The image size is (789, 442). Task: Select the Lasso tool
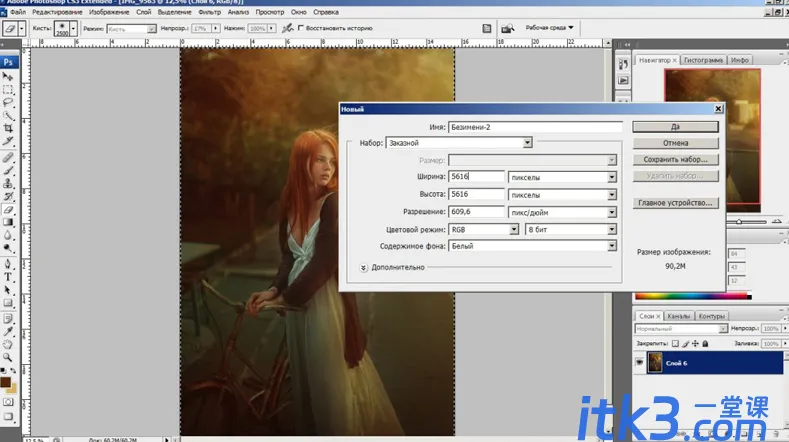click(8, 102)
